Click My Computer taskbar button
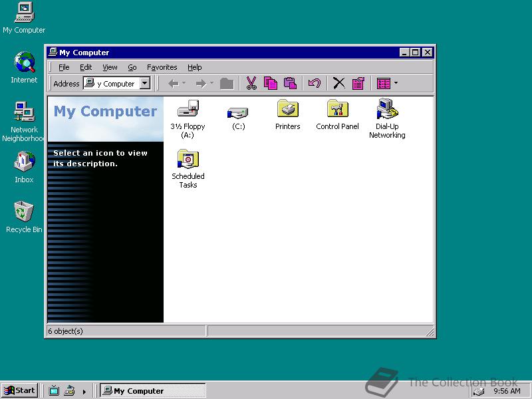The width and height of the screenshot is (532, 399). pyautogui.click(x=152, y=391)
